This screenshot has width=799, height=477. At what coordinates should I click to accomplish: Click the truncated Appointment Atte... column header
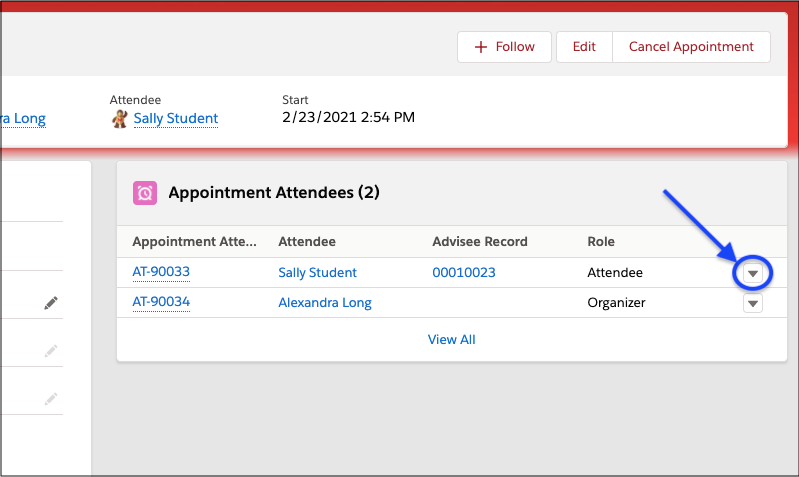pos(194,242)
